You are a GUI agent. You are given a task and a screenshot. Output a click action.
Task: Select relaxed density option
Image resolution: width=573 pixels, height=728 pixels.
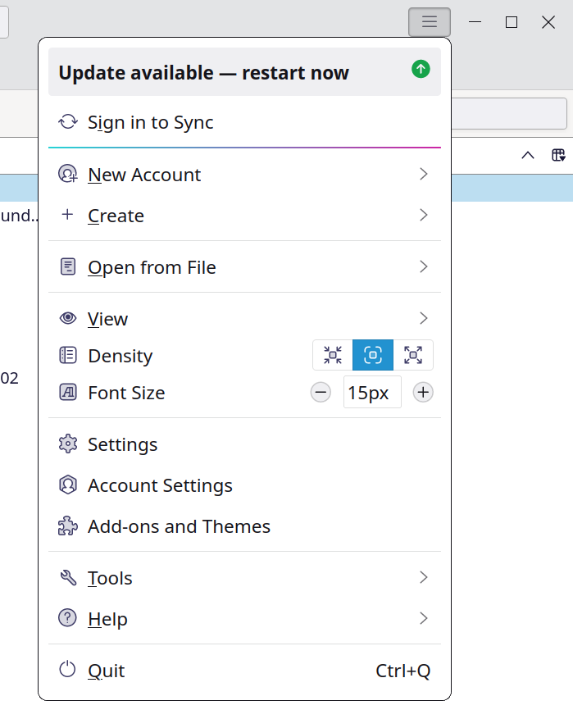pyautogui.click(x=413, y=355)
